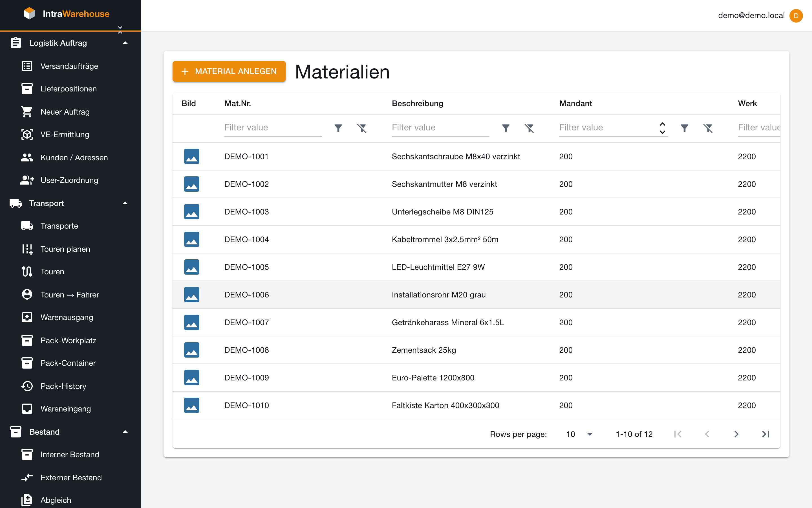
Task: Click the Pack-Container archive icon
Action: coord(27,363)
